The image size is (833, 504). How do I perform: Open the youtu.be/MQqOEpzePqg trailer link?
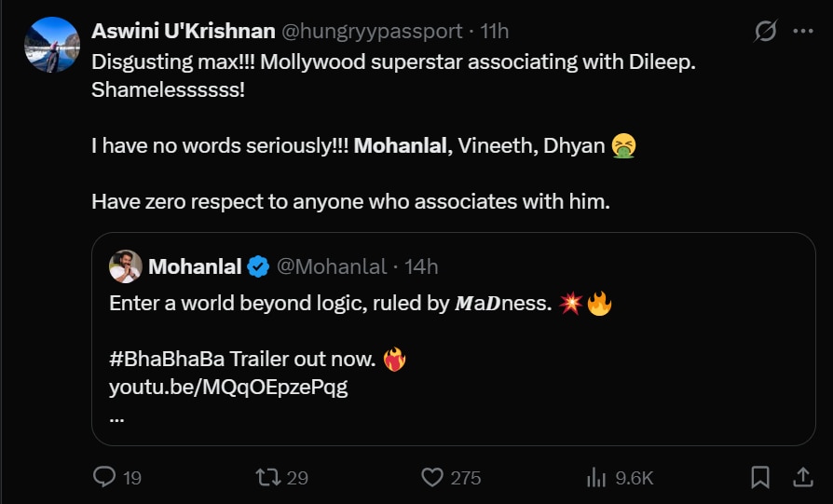click(228, 388)
